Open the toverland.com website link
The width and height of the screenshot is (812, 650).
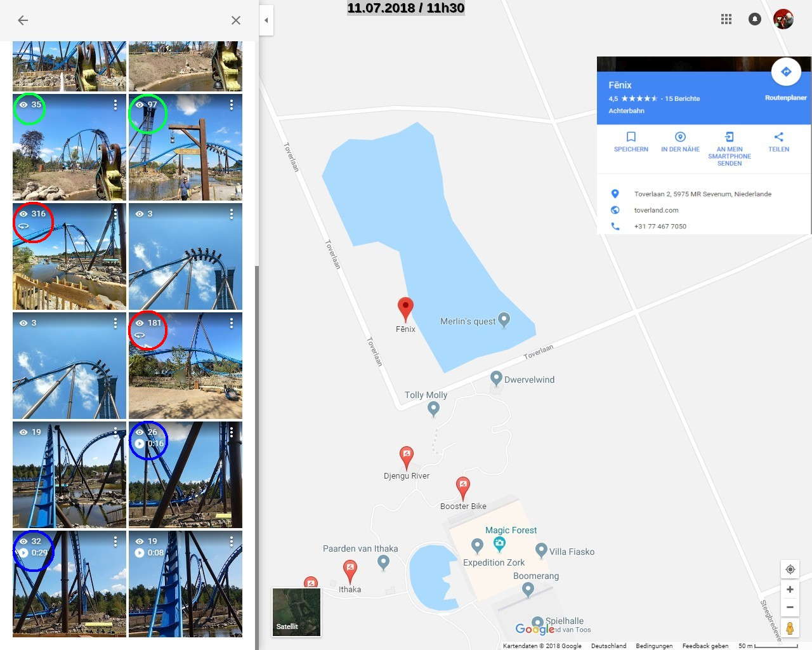(x=656, y=210)
